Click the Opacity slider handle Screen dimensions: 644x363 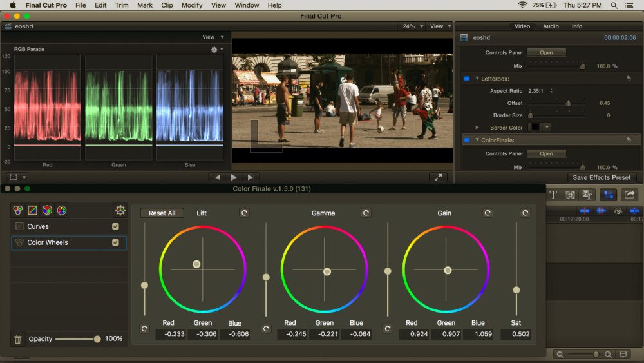pyautogui.click(x=97, y=339)
